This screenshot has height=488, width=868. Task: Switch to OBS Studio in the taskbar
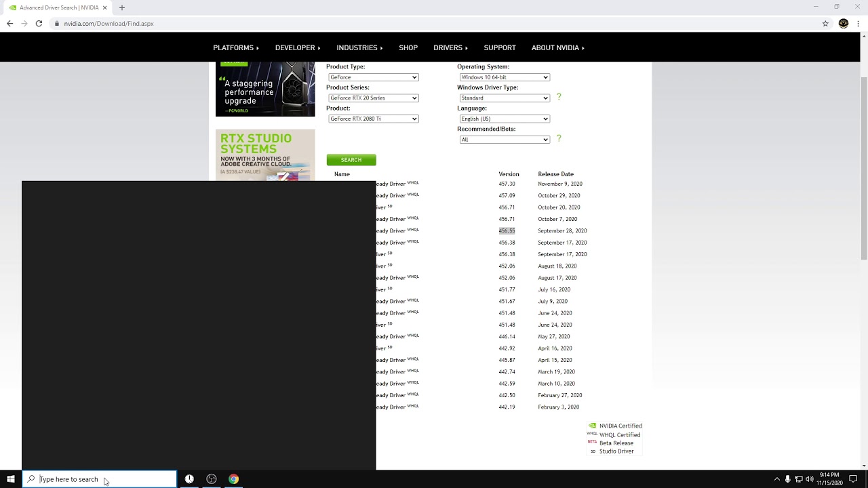pos(212,479)
